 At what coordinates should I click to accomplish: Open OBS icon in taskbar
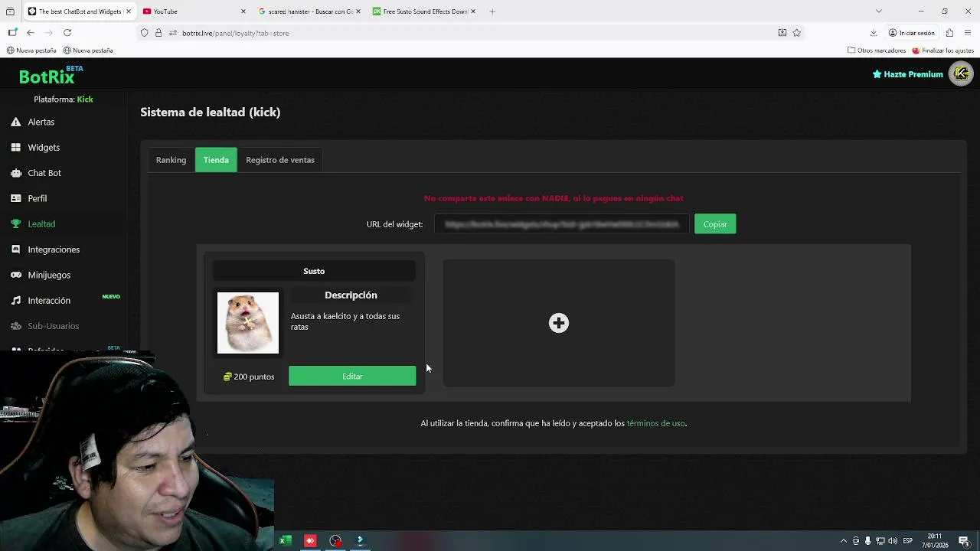coord(335,541)
